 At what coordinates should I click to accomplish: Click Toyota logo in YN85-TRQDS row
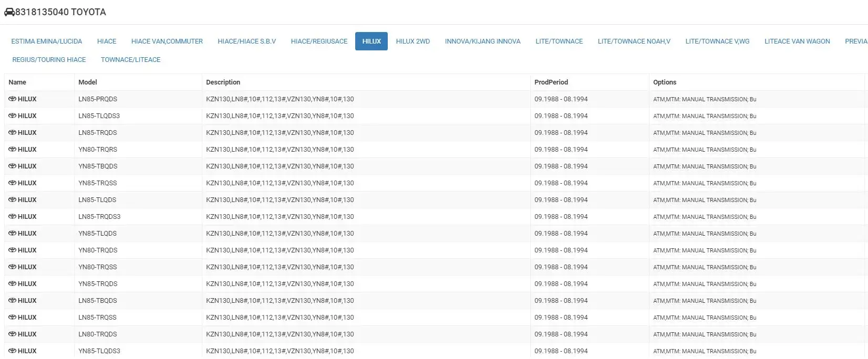click(12, 283)
